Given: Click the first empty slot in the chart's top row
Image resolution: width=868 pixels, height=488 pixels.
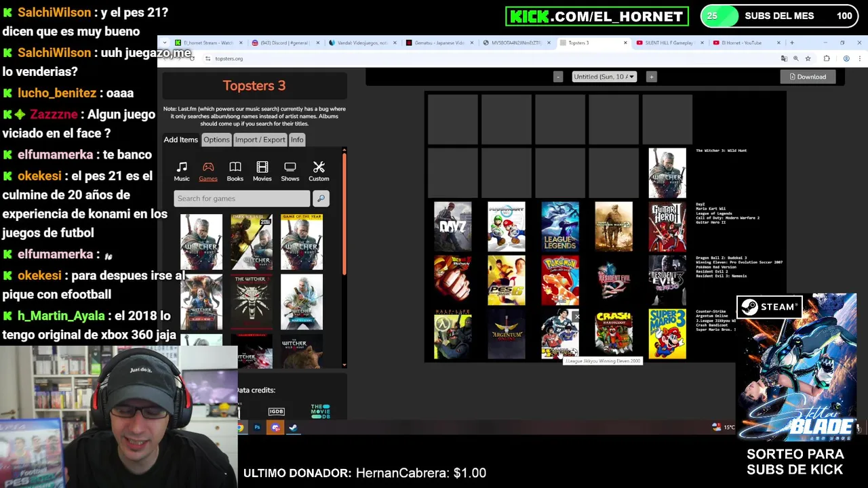Looking at the screenshot, I should 452,119.
